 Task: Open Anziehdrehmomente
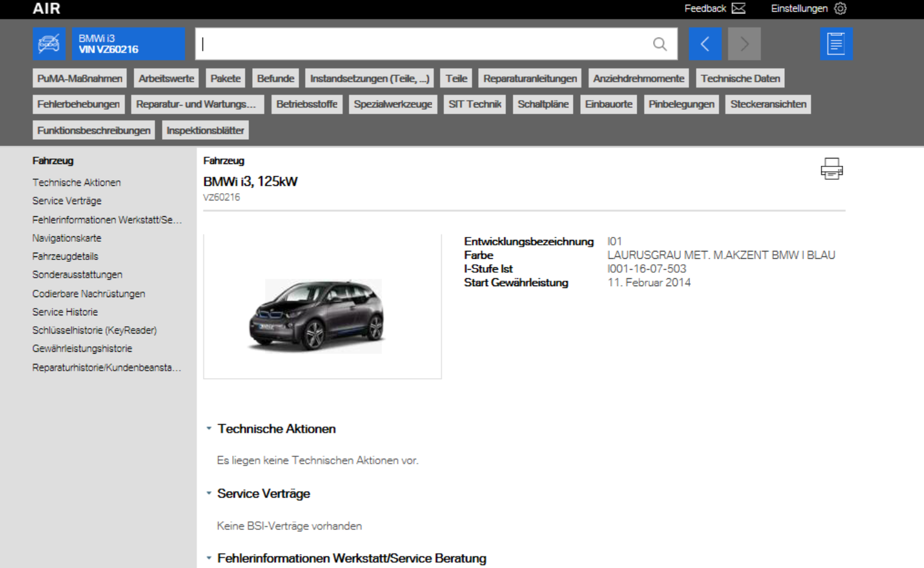point(638,78)
